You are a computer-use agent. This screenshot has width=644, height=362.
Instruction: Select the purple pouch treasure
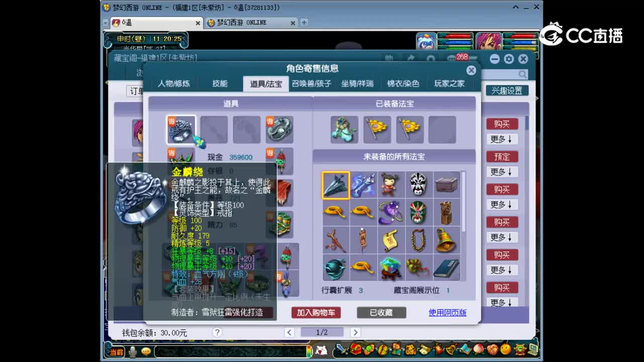pos(391,213)
